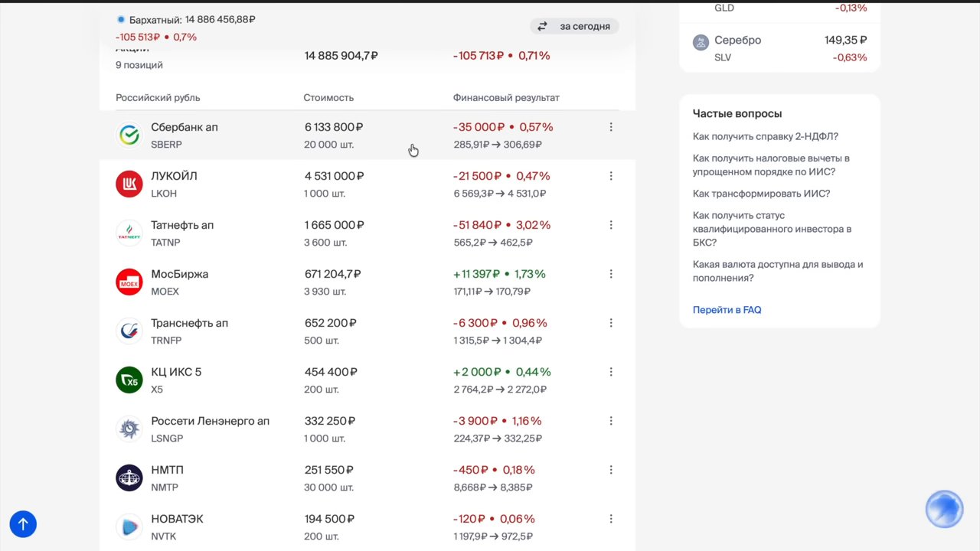The height and width of the screenshot is (551, 980).
Task: Open the three-dot menu for НОВАТЭК
Action: pyautogui.click(x=611, y=519)
